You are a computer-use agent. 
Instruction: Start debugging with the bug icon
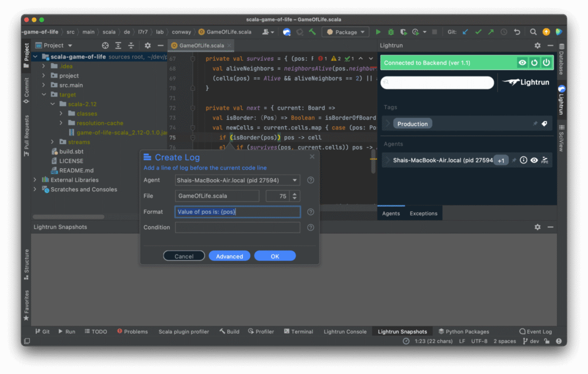coord(391,32)
